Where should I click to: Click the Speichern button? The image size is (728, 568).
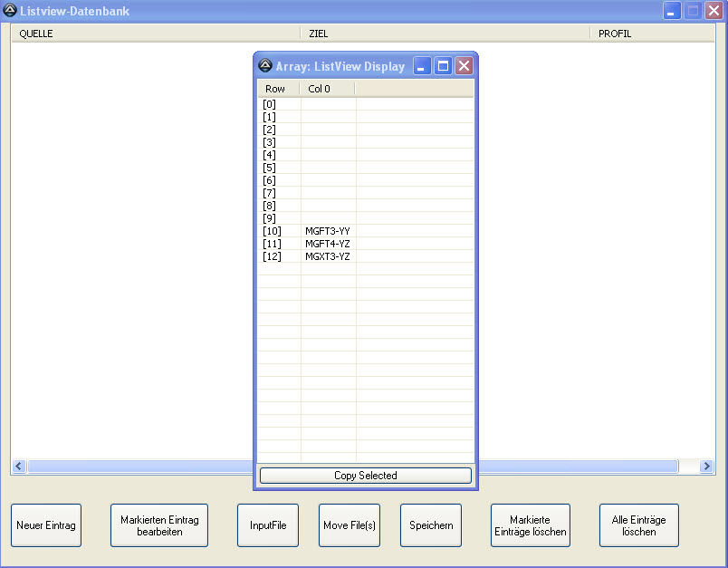pyautogui.click(x=431, y=525)
